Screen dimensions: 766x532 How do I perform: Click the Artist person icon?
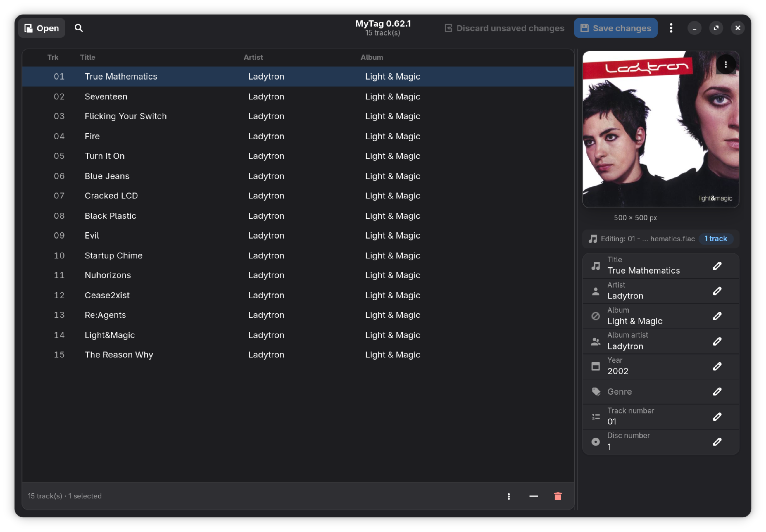[595, 291]
